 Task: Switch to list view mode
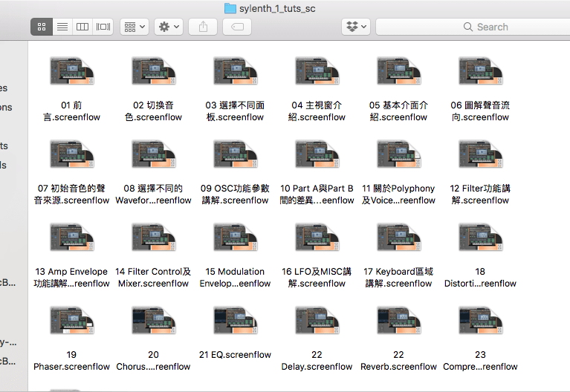pyautogui.click(x=62, y=27)
